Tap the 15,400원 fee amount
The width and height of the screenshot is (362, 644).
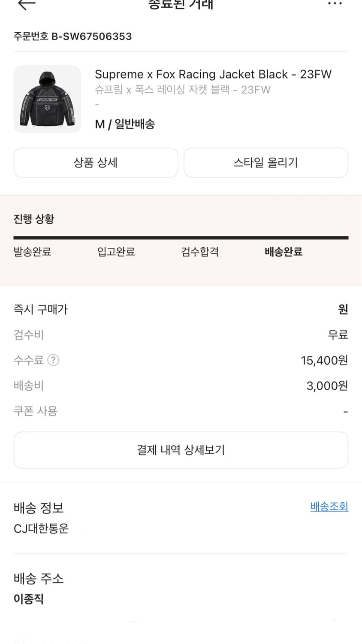pos(324,360)
